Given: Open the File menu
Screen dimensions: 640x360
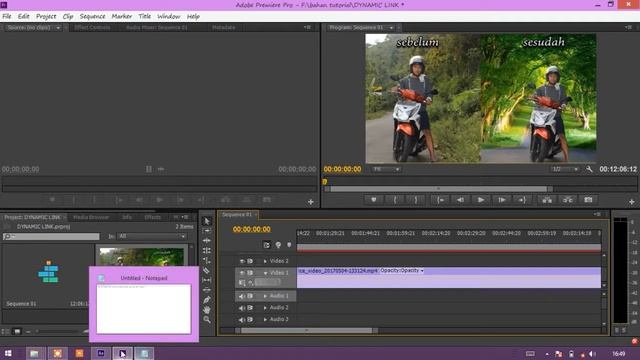Looking at the screenshot, I should (x=7, y=16).
